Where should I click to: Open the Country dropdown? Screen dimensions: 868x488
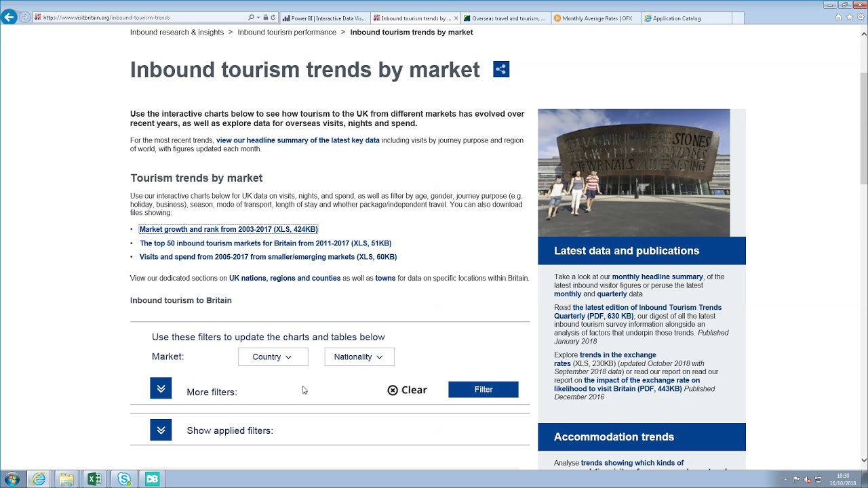click(273, 357)
